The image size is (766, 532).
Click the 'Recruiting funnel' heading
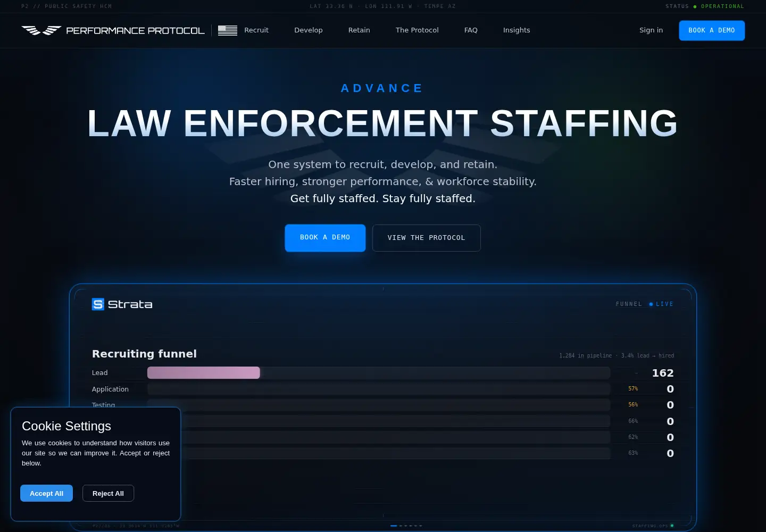pyautogui.click(x=144, y=354)
